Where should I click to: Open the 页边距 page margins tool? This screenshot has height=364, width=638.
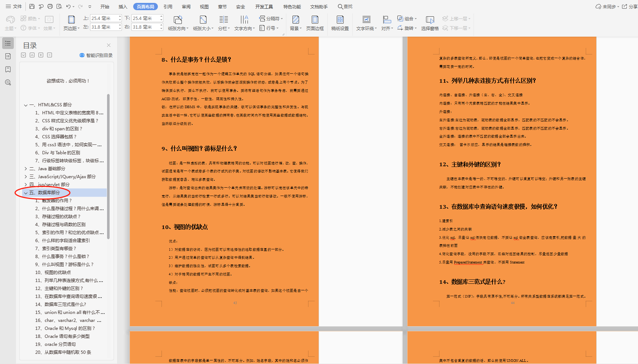pos(71,23)
